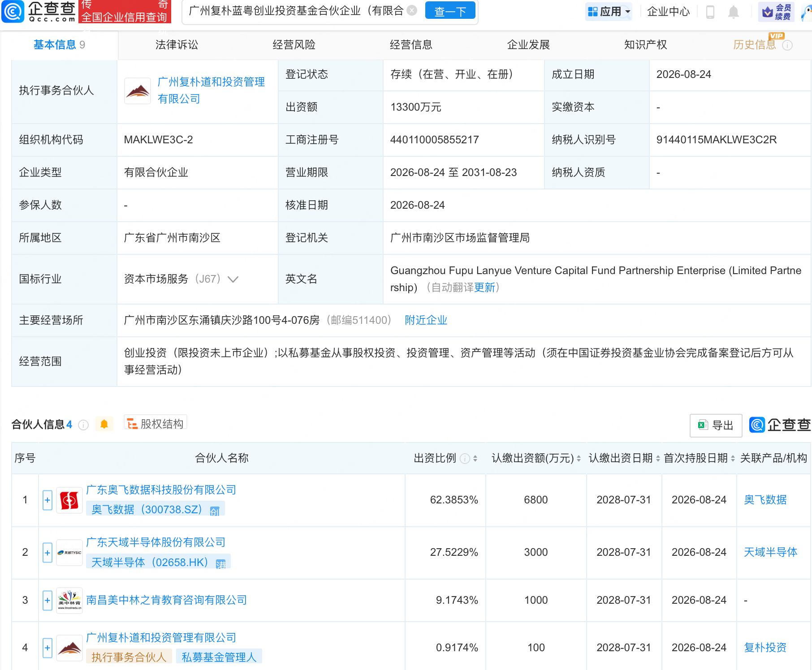Click the 出资比例 info icon
Screen dimensions: 812x670
465,458
